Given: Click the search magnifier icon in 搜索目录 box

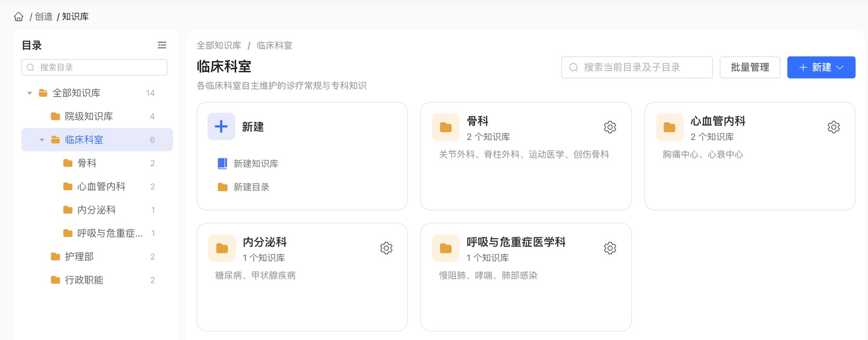Looking at the screenshot, I should pos(30,67).
